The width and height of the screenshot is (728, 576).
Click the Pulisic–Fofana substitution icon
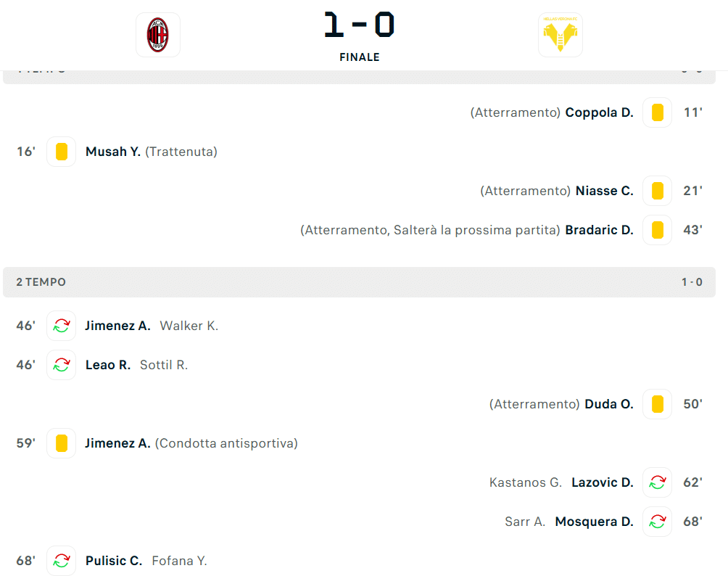click(x=62, y=561)
